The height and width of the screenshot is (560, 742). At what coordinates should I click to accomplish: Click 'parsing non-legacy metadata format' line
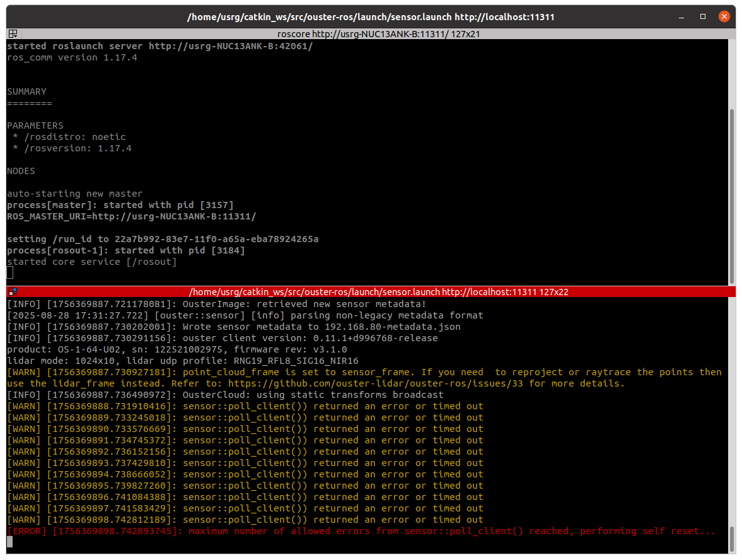click(245, 315)
